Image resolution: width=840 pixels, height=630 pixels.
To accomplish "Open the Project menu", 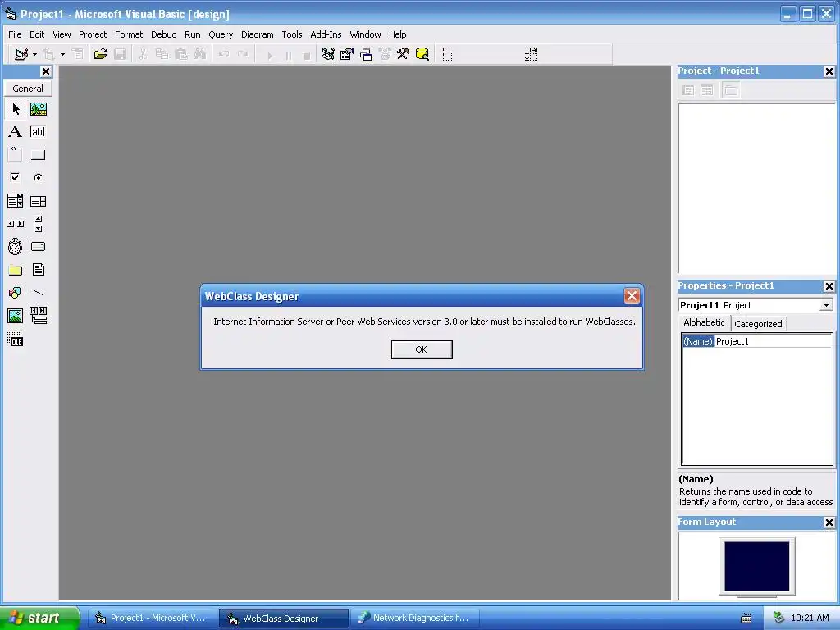I will (x=93, y=34).
